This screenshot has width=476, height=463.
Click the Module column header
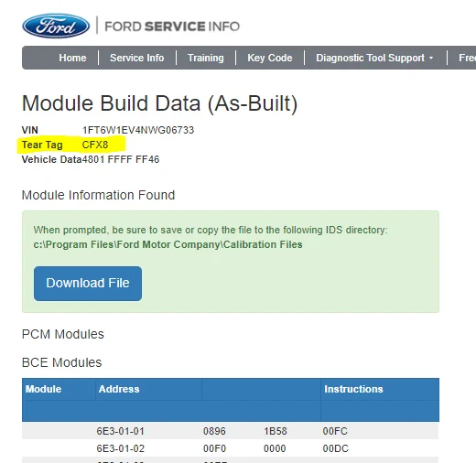point(43,389)
